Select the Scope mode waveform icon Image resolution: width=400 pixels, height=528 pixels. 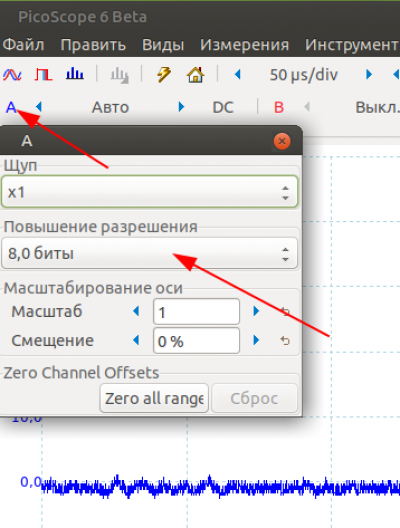click(12, 74)
